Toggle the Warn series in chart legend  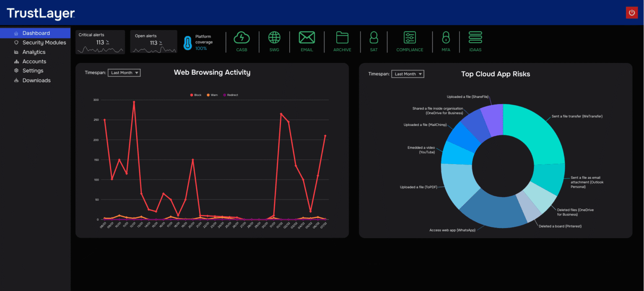(212, 95)
